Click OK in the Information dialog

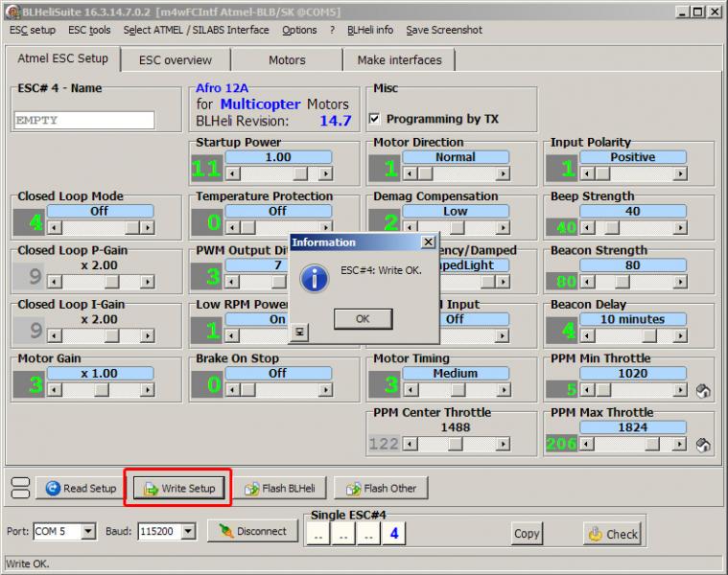362,318
